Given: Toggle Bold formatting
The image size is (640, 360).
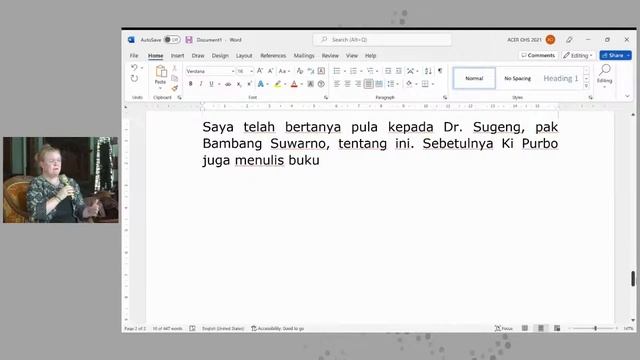Looking at the screenshot, I should point(190,84).
